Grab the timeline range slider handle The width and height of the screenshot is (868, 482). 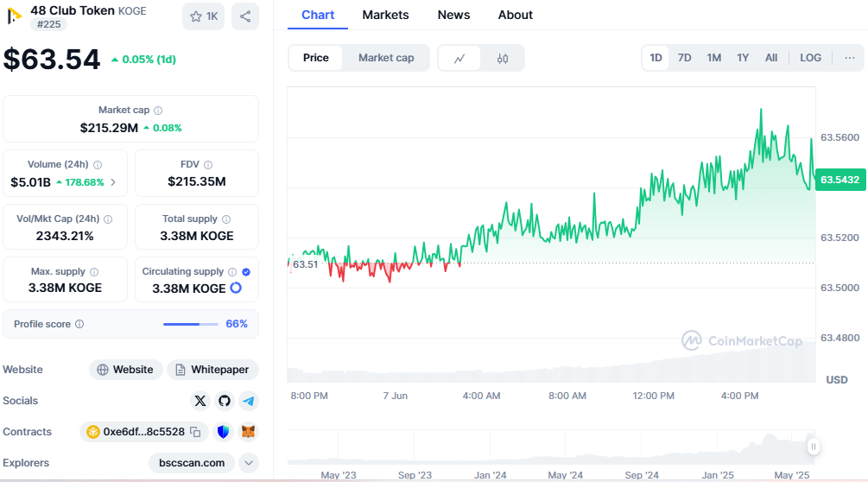[814, 446]
